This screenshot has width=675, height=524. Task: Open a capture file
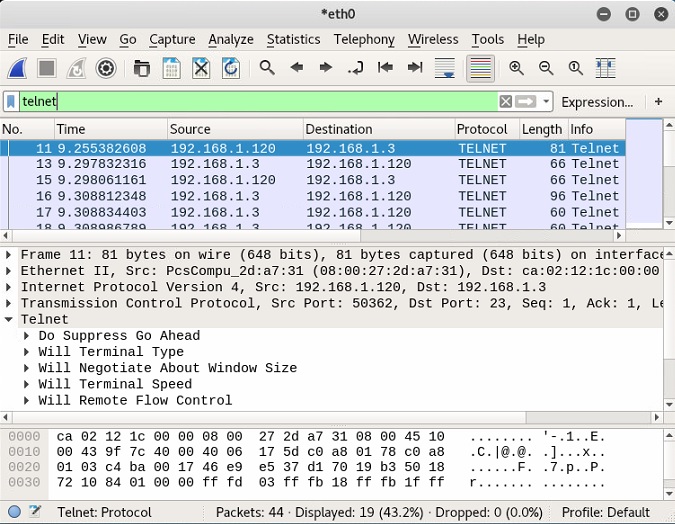142,68
